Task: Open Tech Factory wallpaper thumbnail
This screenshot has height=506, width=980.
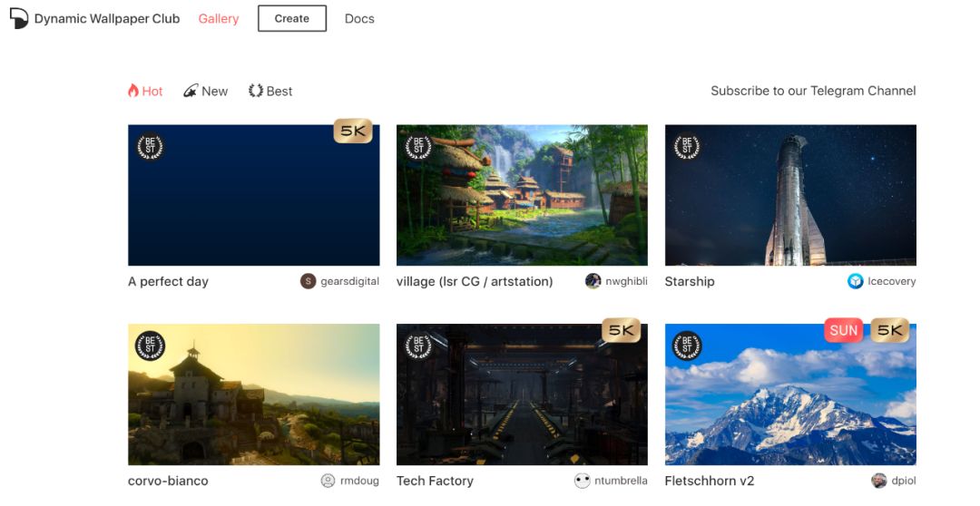Action: click(522, 394)
